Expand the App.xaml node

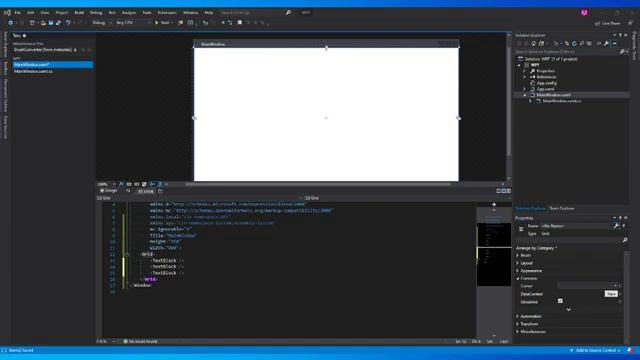(x=525, y=89)
